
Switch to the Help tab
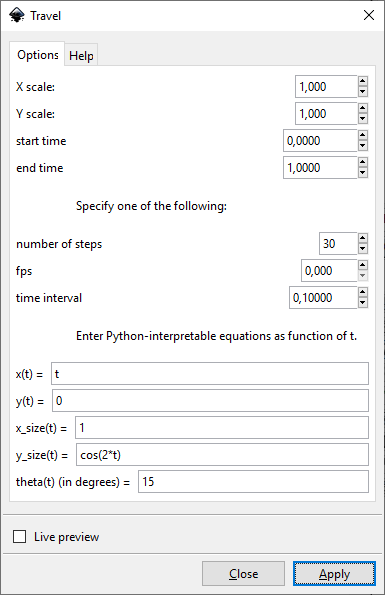point(81,55)
